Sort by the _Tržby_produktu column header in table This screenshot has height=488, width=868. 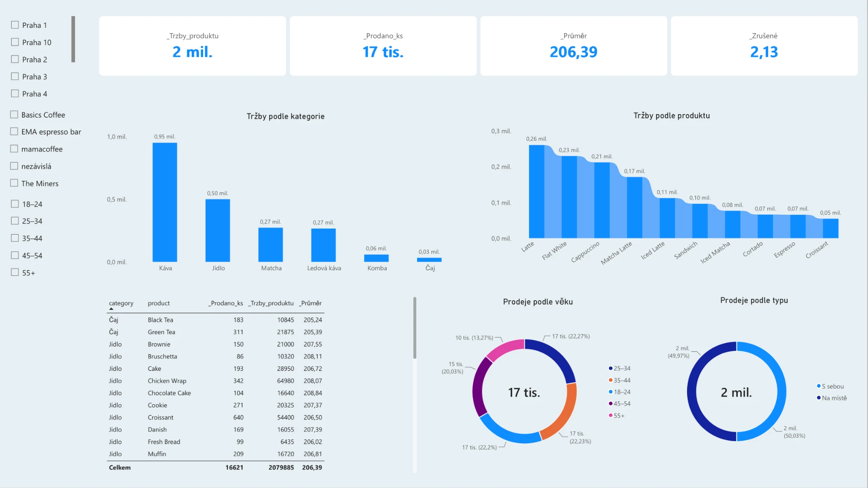point(271,303)
